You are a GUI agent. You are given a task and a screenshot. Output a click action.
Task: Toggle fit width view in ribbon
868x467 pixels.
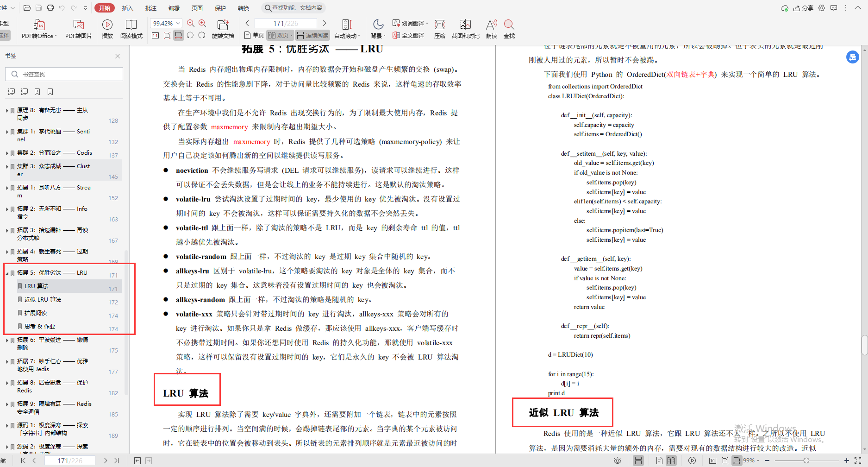[178, 35]
